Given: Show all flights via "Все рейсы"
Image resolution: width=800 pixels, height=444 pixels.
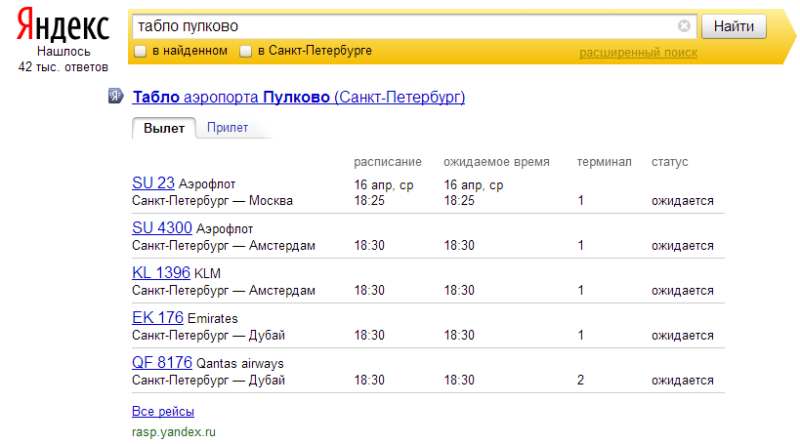Looking at the screenshot, I should click(x=163, y=411).
